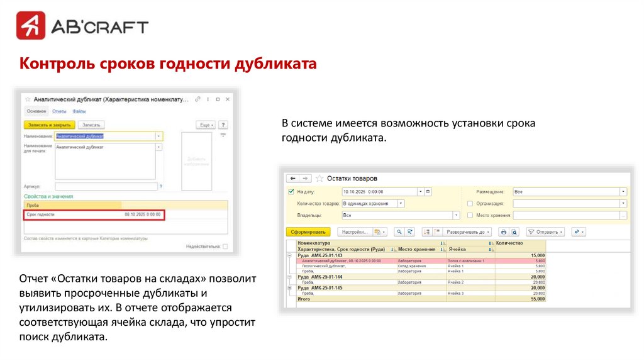The image size is (644, 361).
Task: Click the back arrow in Остатки товаров
Action: (292, 178)
